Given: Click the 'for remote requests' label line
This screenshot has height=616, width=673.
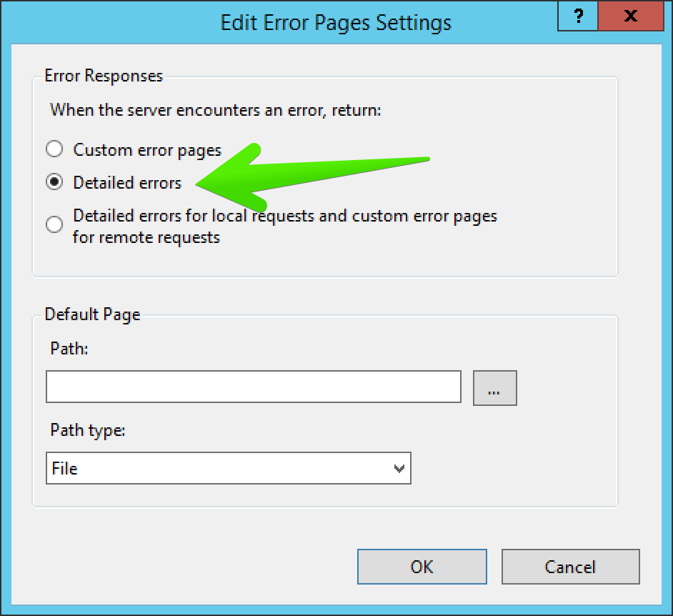Looking at the screenshot, I should 146,237.
